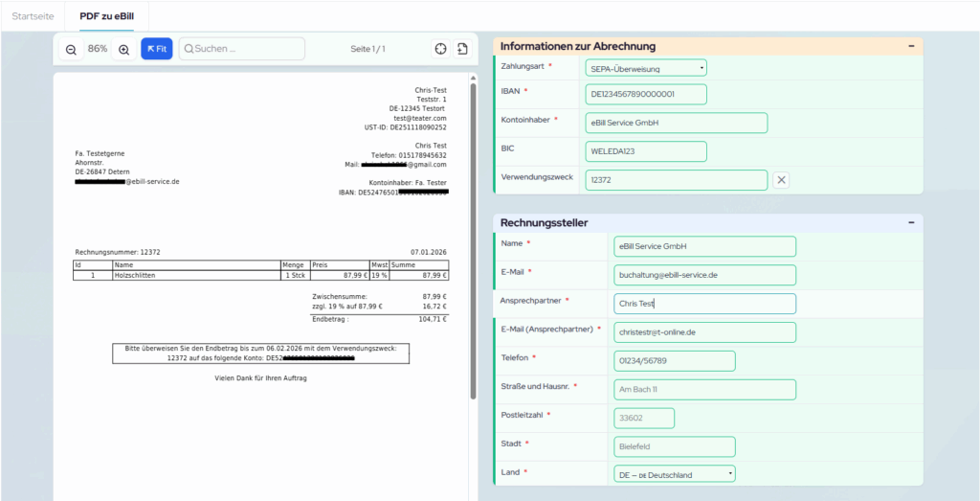Open the Land country dropdown
980x501 pixels.
click(x=675, y=474)
